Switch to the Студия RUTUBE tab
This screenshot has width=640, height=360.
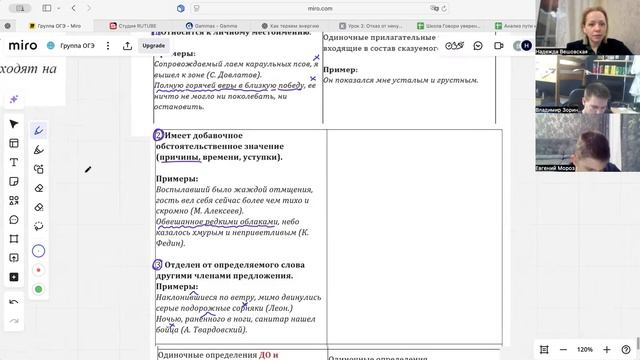pos(133,26)
